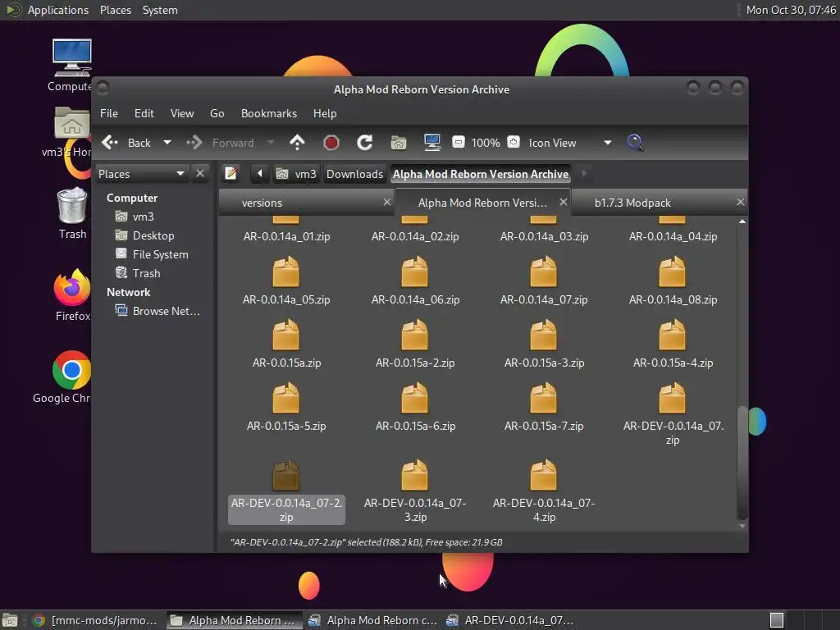Open the Home folder toolbar icon
The image size is (840, 630).
pos(399,143)
